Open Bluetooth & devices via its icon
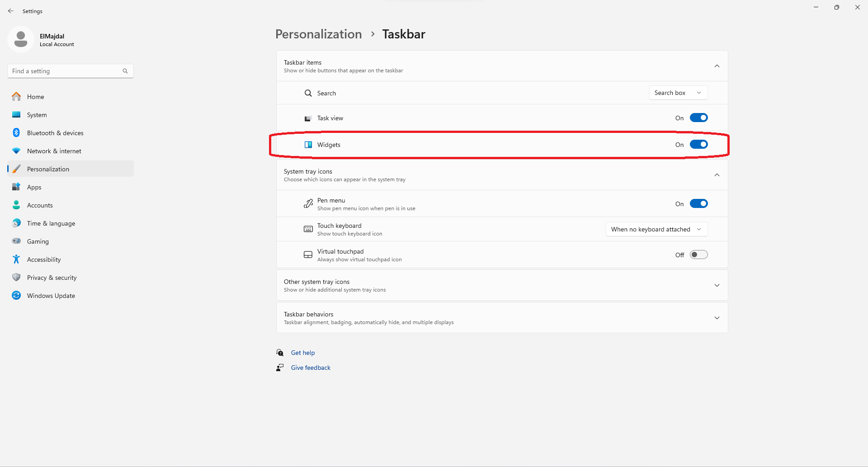This screenshot has width=868, height=467. click(x=16, y=133)
